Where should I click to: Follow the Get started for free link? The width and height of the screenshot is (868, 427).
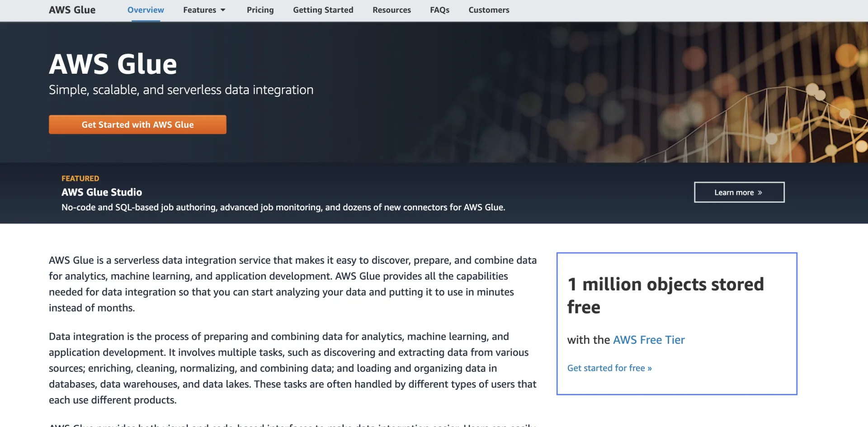tap(609, 368)
